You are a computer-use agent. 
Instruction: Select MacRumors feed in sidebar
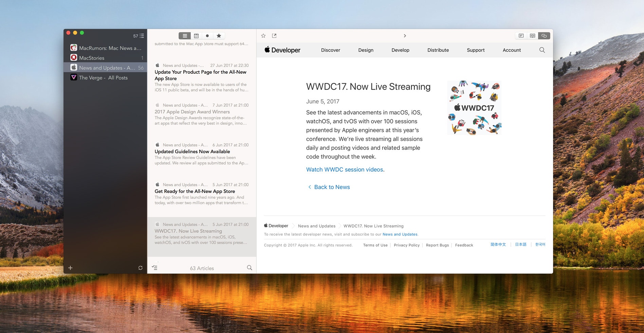tap(105, 48)
